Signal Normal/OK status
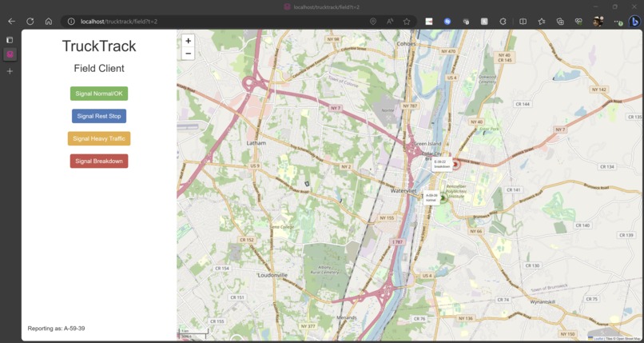This screenshot has width=644, height=343. coord(99,94)
